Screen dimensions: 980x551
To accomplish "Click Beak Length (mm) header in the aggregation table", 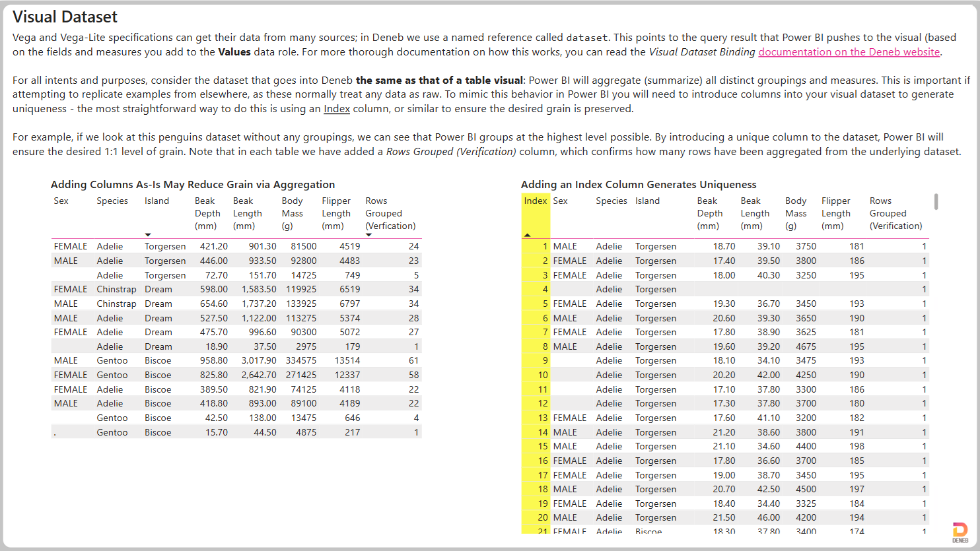I will coord(247,213).
